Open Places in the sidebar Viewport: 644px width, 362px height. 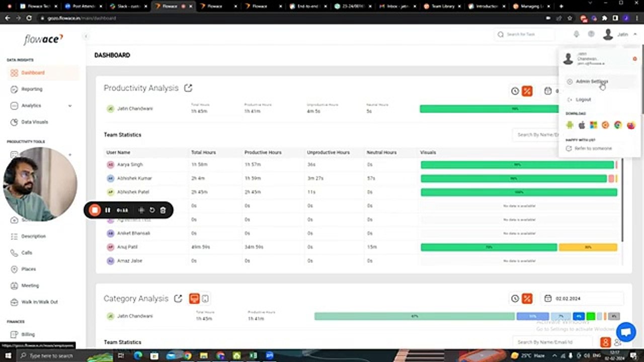28,269
